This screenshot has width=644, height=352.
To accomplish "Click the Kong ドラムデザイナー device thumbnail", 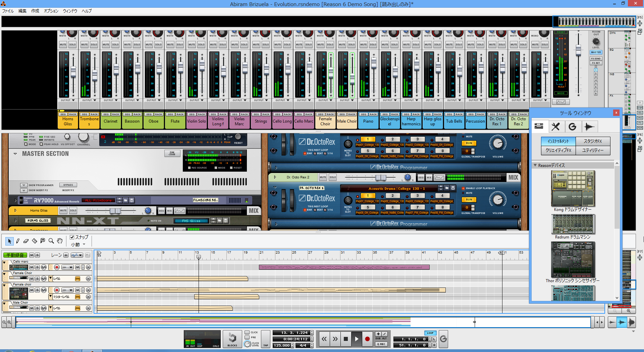I will (x=573, y=188).
